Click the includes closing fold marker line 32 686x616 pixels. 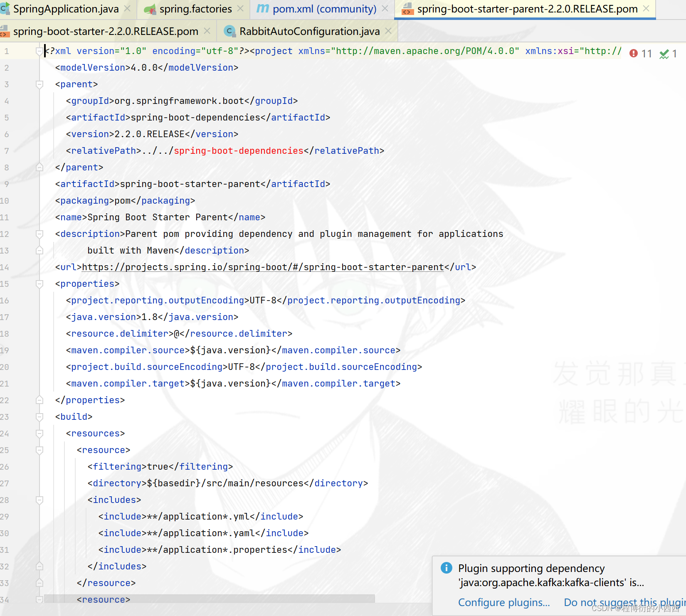click(39, 567)
